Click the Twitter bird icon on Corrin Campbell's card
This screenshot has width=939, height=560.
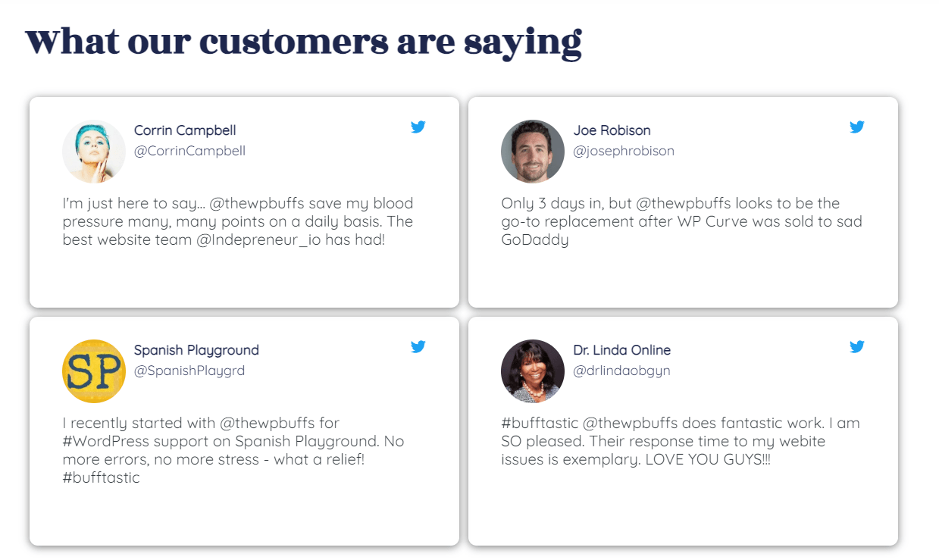(418, 127)
